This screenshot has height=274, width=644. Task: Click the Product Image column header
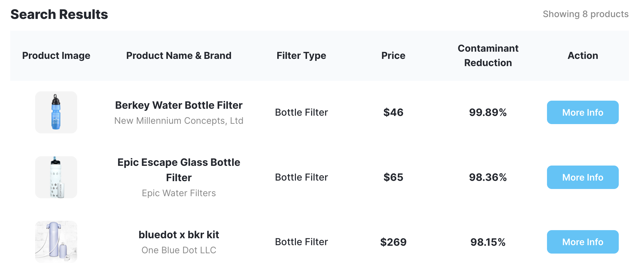point(56,56)
